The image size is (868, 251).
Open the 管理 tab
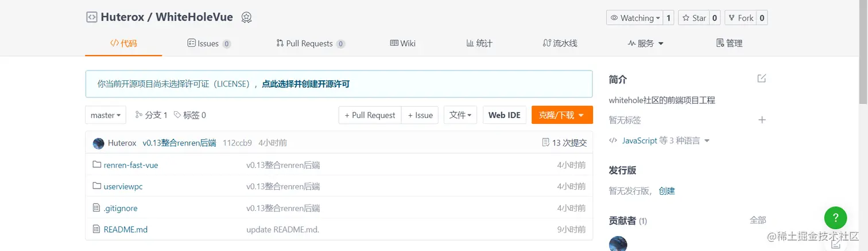(x=729, y=43)
